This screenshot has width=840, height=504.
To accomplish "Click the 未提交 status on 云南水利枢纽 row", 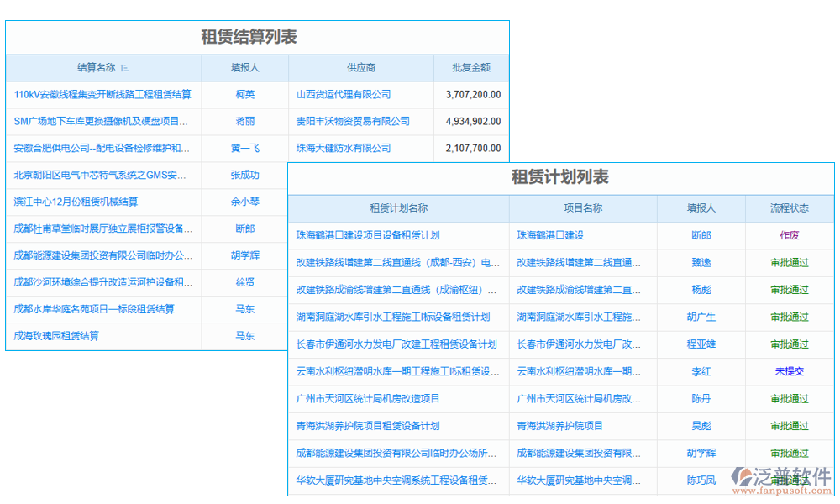I will [789, 371].
